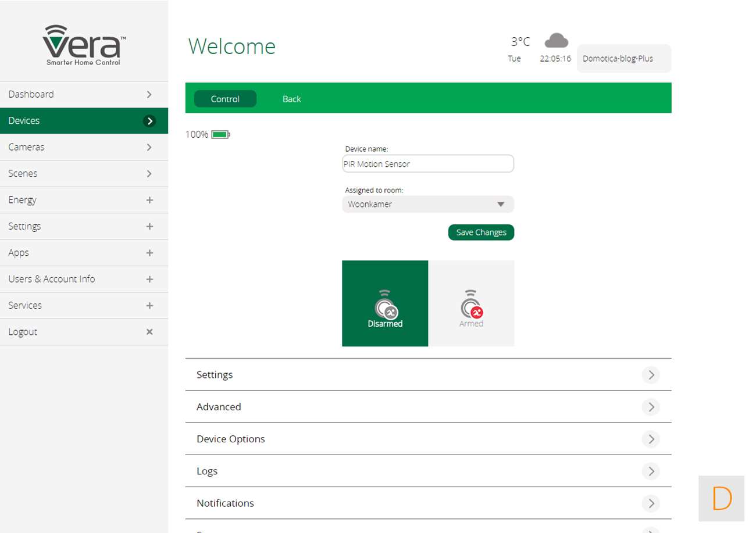Click the Device name input field
The height and width of the screenshot is (533, 756).
pyautogui.click(x=428, y=164)
